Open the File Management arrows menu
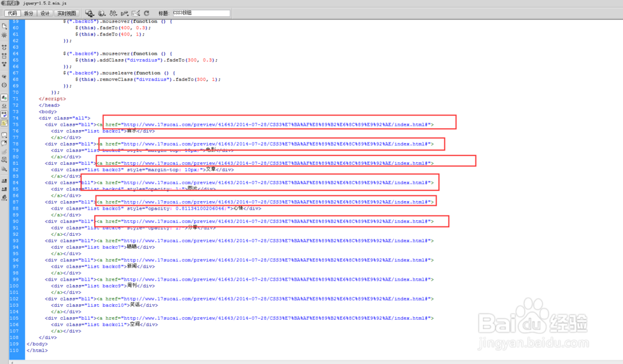 coord(113,13)
